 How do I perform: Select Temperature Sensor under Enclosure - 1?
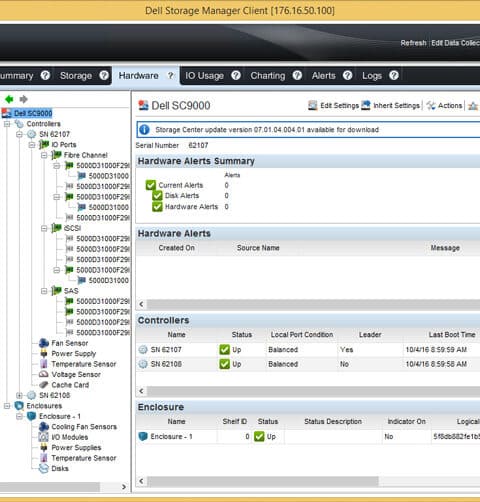tap(84, 458)
